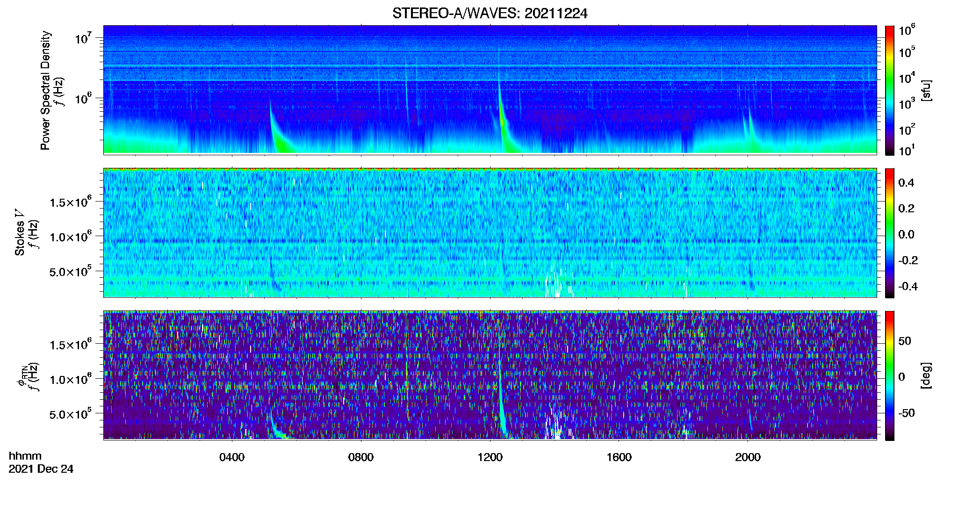The height and width of the screenshot is (505, 980).
Task: Click the [sfu] colorbar unit label
Action: (926, 90)
